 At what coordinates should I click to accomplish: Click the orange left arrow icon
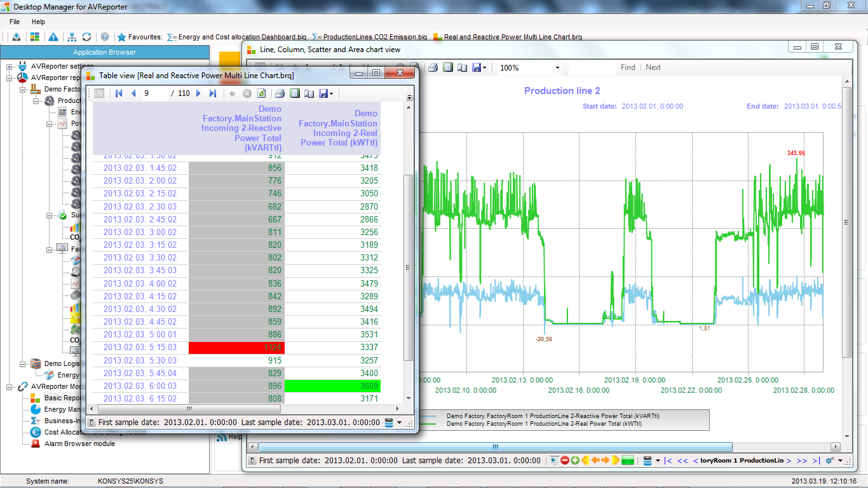(x=595, y=460)
